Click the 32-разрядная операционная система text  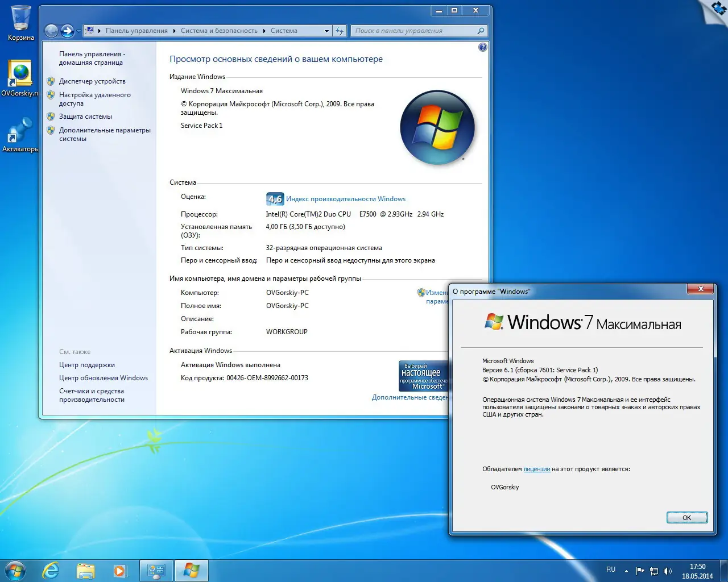point(324,248)
